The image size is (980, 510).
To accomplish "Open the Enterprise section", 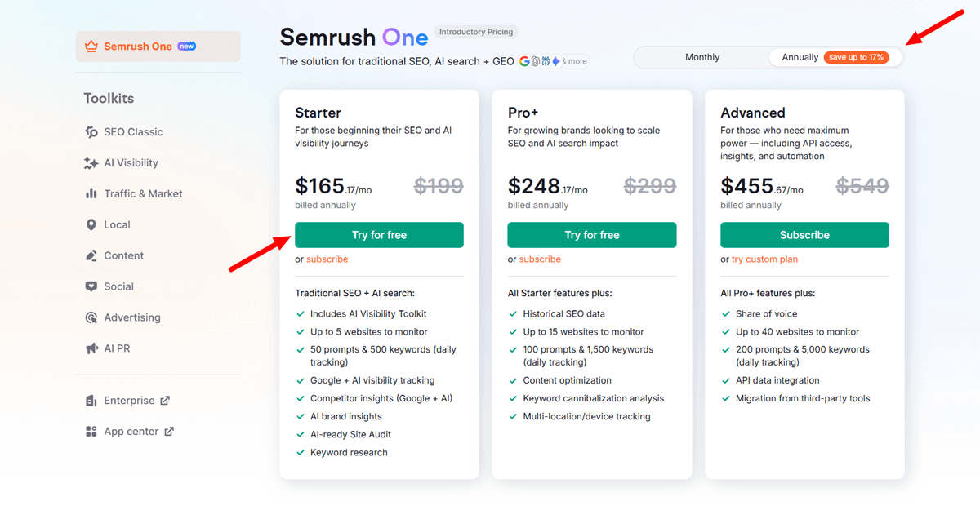I will click(x=127, y=400).
